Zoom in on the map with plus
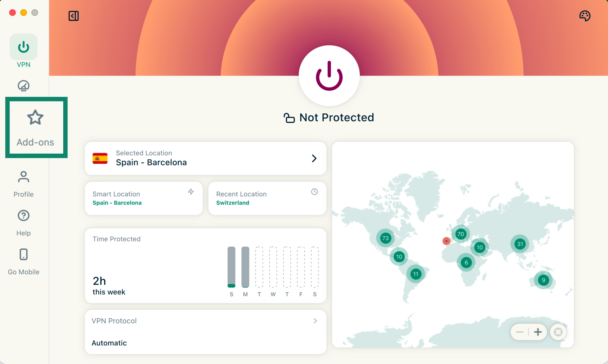 point(538,332)
